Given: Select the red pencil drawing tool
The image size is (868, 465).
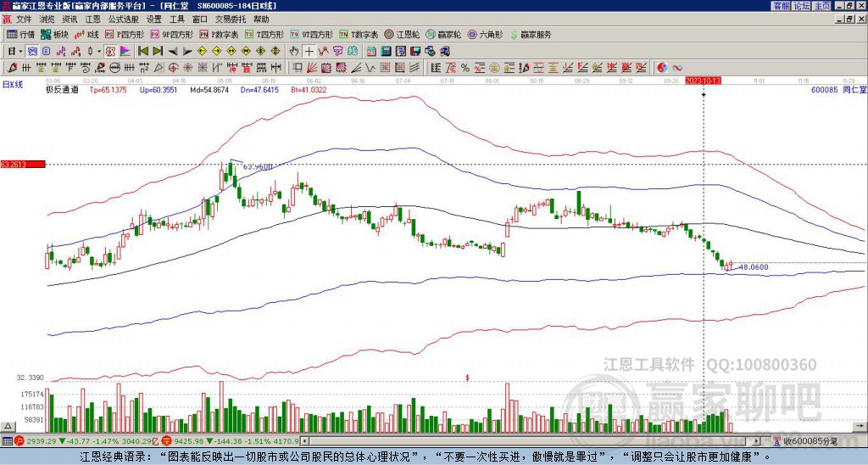Looking at the screenshot, I should pyautogui.click(x=12, y=68).
